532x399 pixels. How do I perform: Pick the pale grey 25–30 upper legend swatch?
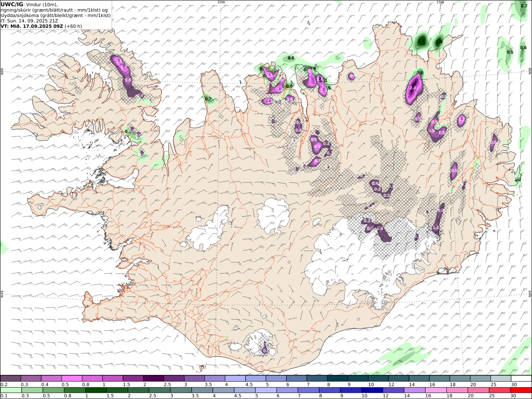[x=500, y=378]
